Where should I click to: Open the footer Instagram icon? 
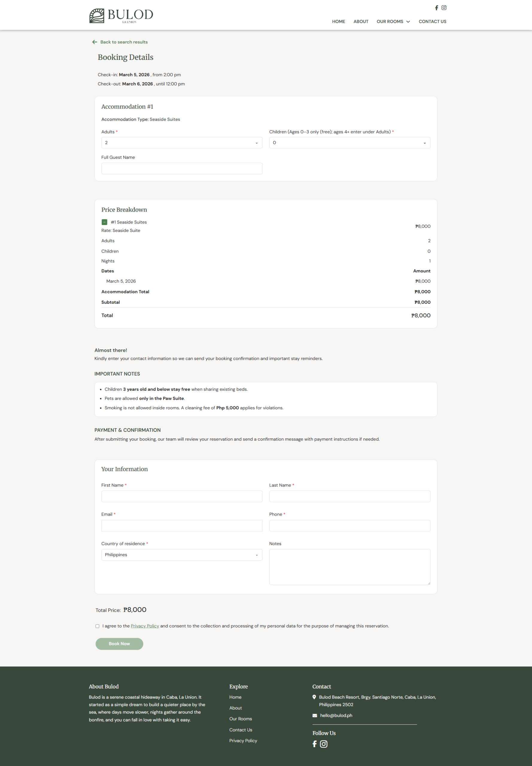(x=323, y=744)
